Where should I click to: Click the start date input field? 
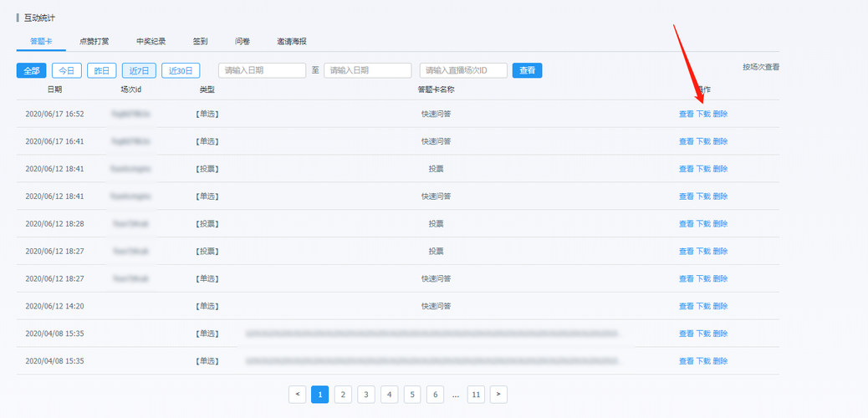pos(262,71)
